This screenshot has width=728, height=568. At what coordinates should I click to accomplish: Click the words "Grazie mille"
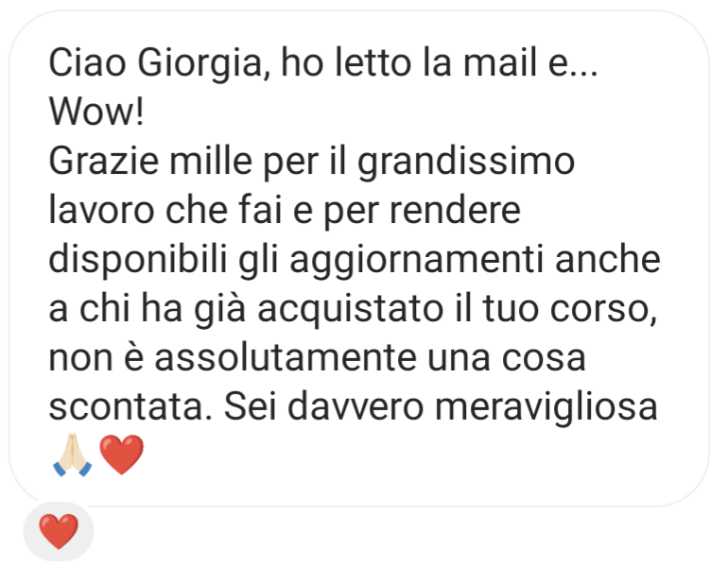[150, 161]
